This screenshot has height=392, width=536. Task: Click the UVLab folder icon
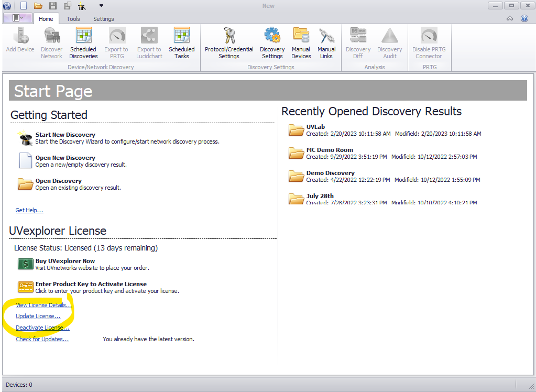pos(296,130)
